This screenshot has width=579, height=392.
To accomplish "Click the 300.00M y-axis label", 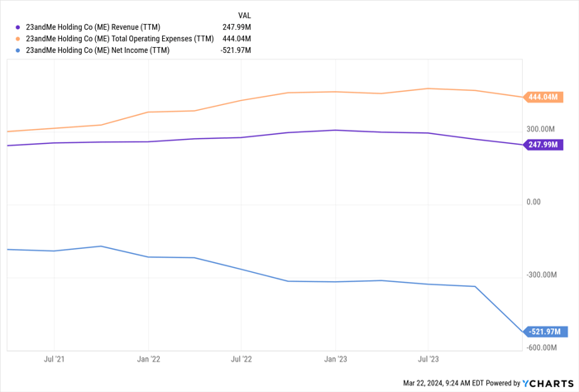I will pos(541,129).
